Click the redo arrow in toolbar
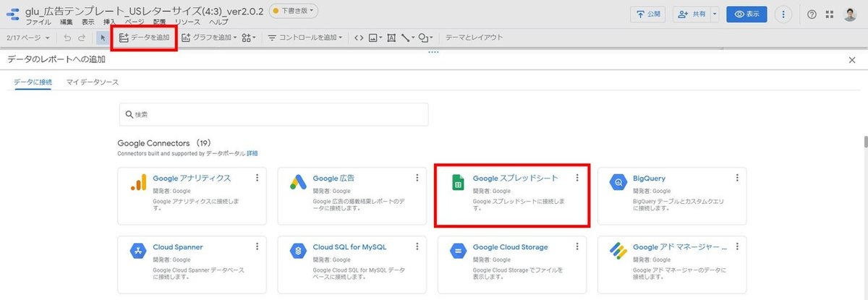 click(x=83, y=37)
